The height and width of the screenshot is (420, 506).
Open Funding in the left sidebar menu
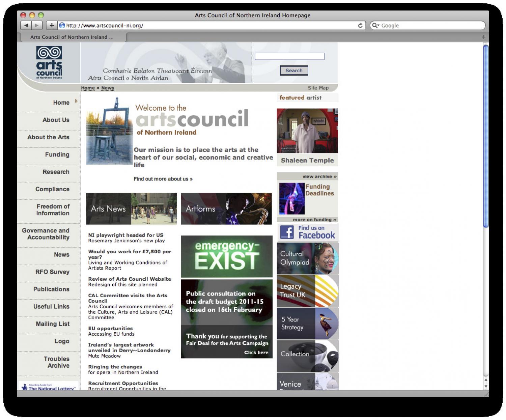tap(57, 155)
